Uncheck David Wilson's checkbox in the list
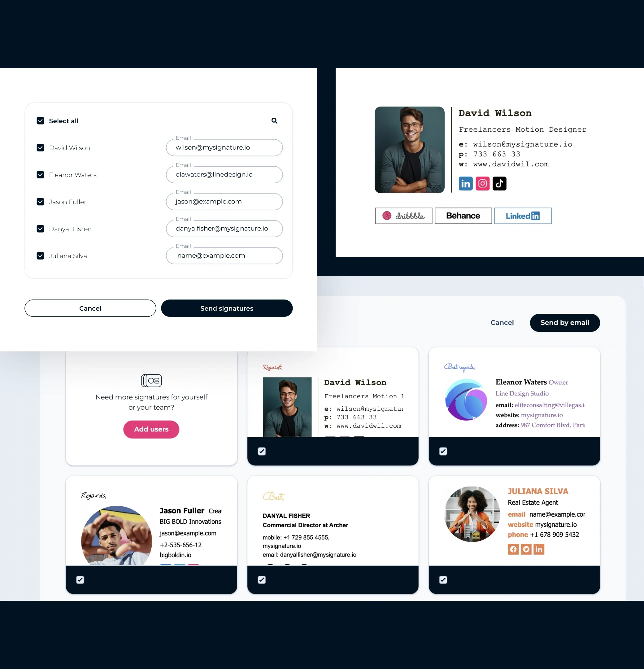Screen dimensions: 644x669 tap(40, 147)
